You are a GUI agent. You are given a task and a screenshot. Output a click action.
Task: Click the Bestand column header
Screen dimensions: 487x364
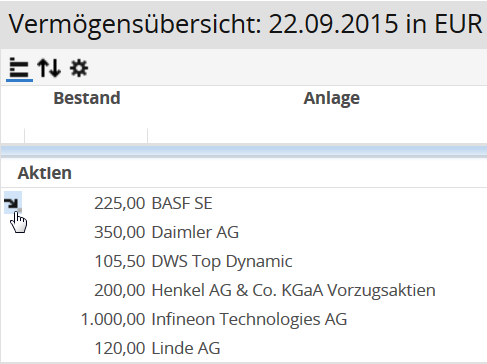point(87,98)
